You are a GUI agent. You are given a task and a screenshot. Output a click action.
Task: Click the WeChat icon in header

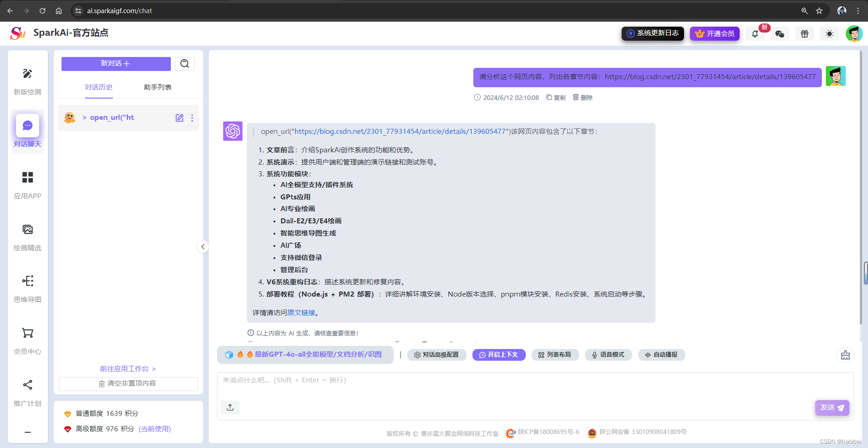coord(780,34)
